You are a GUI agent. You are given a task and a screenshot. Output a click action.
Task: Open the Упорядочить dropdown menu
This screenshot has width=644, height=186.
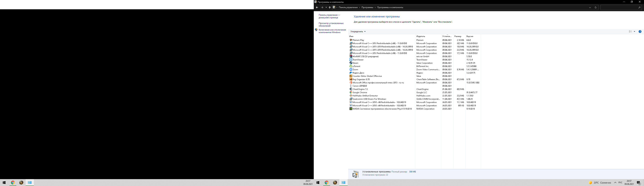[x=358, y=32]
